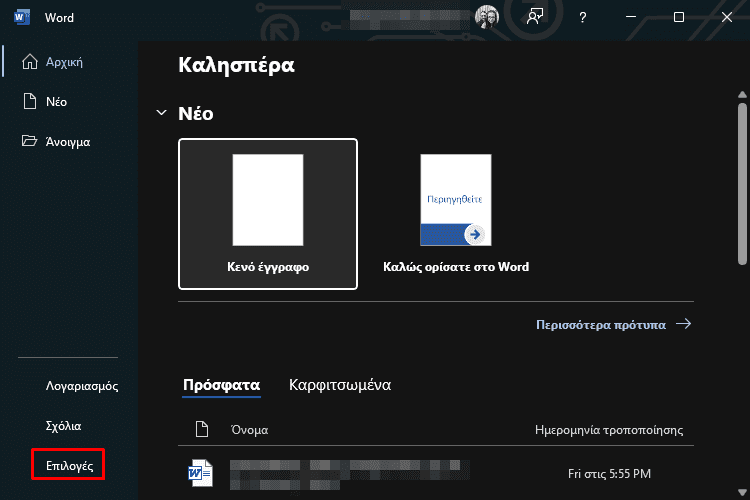750x500 pixels.
Task: Maximize the Word window
Action: (679, 17)
